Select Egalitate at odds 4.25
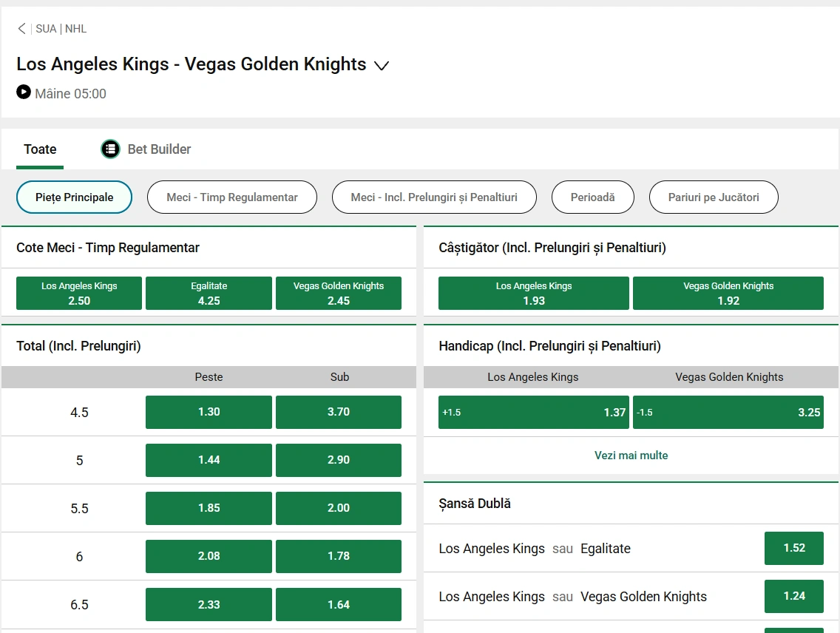840x633 pixels. (x=209, y=293)
